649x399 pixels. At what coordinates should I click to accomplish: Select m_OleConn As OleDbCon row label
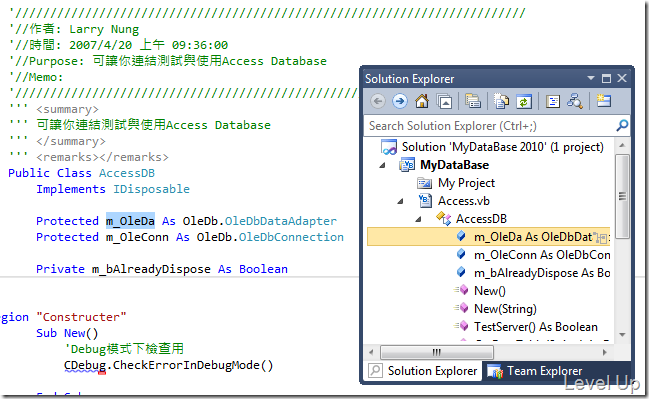(542, 255)
